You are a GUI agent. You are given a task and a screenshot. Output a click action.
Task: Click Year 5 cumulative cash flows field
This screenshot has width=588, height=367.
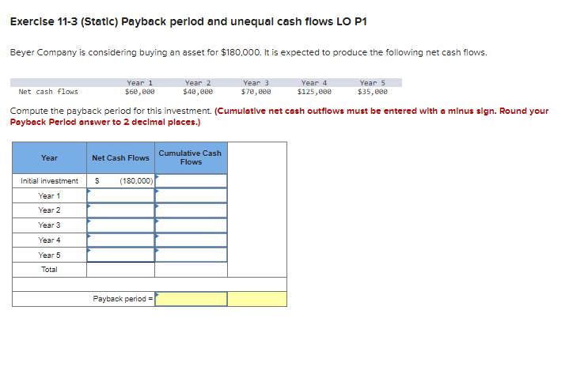(191, 255)
